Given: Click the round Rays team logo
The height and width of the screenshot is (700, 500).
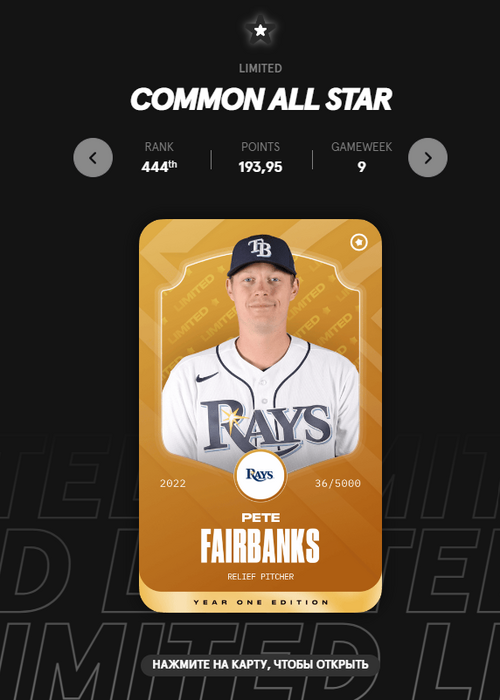Looking at the screenshot, I should pyautogui.click(x=260, y=475).
